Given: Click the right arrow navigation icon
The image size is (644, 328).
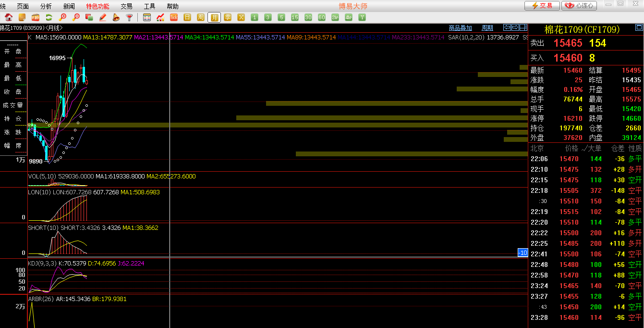Looking at the screenshot, I should (x=515, y=27).
